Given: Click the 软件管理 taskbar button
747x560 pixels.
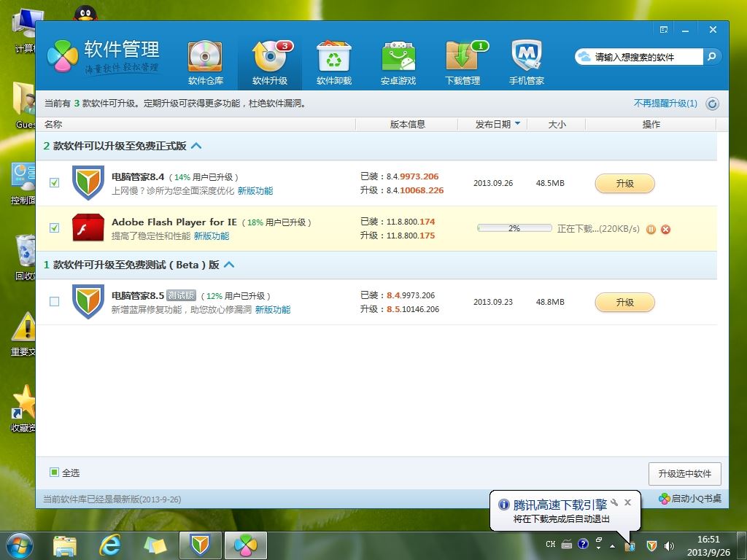Looking at the screenshot, I should tap(246, 545).
